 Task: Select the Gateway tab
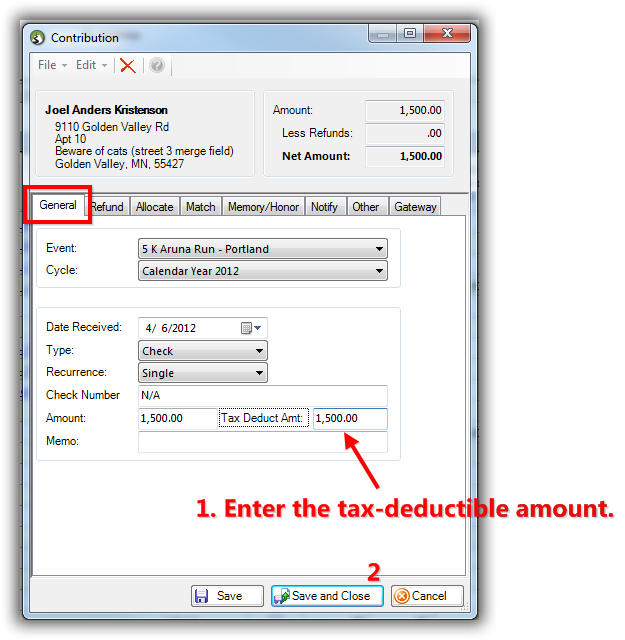415,207
